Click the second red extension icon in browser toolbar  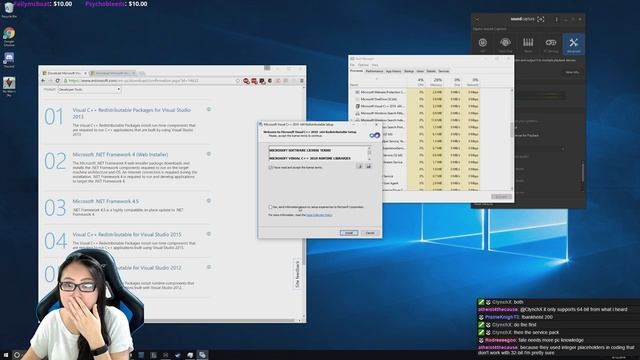pos(254,81)
